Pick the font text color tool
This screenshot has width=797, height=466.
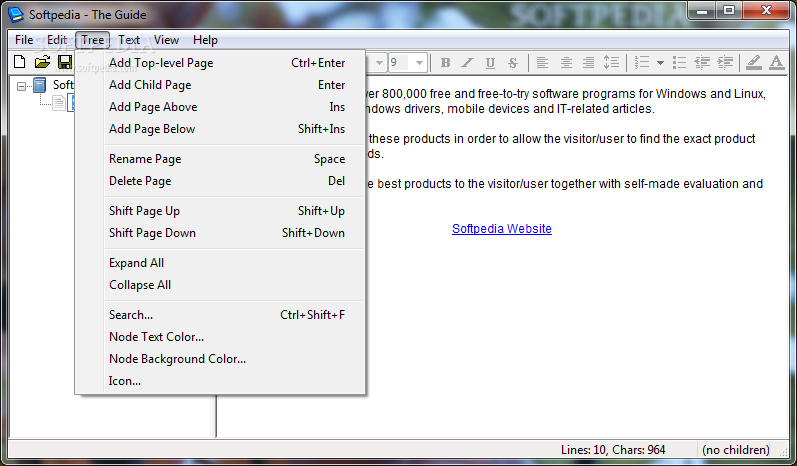click(x=776, y=63)
